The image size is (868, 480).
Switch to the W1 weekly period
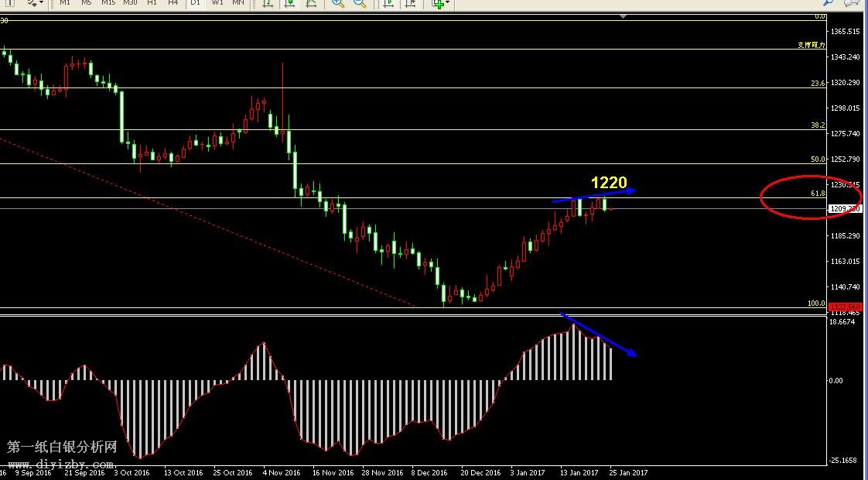(217, 3)
